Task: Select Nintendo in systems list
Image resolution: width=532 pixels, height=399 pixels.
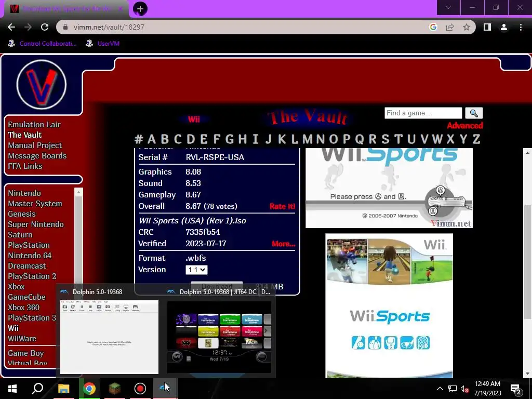Action: 24,193
